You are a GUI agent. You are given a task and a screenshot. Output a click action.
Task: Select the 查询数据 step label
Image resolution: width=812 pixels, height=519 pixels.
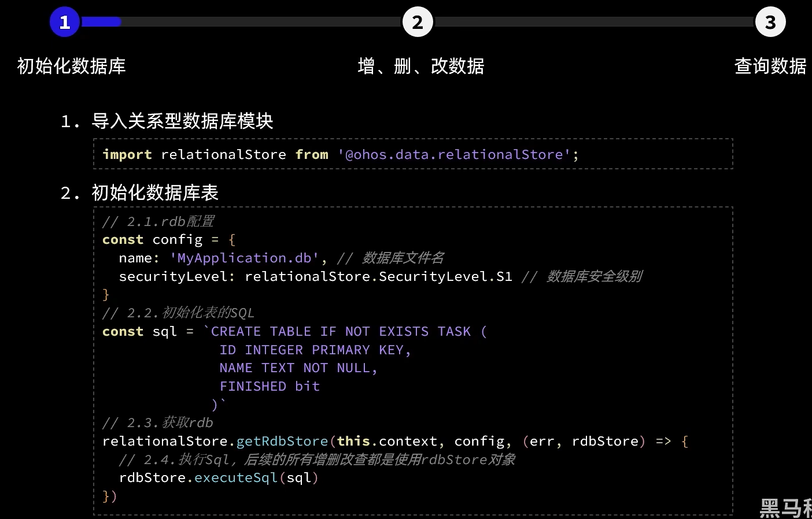[x=770, y=66]
